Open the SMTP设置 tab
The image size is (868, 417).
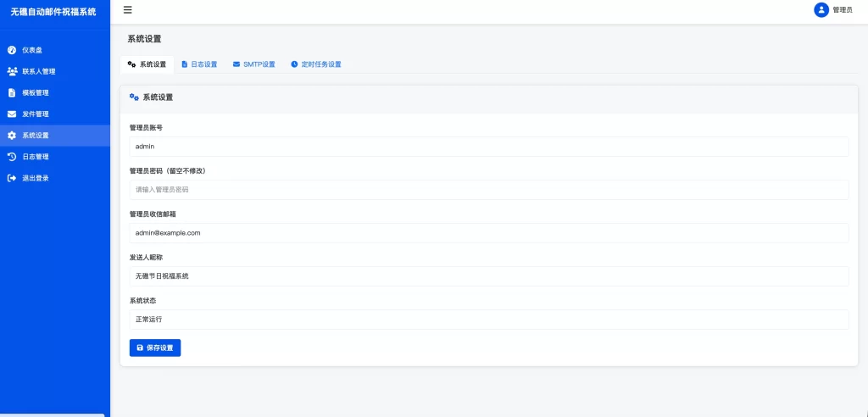click(x=254, y=64)
